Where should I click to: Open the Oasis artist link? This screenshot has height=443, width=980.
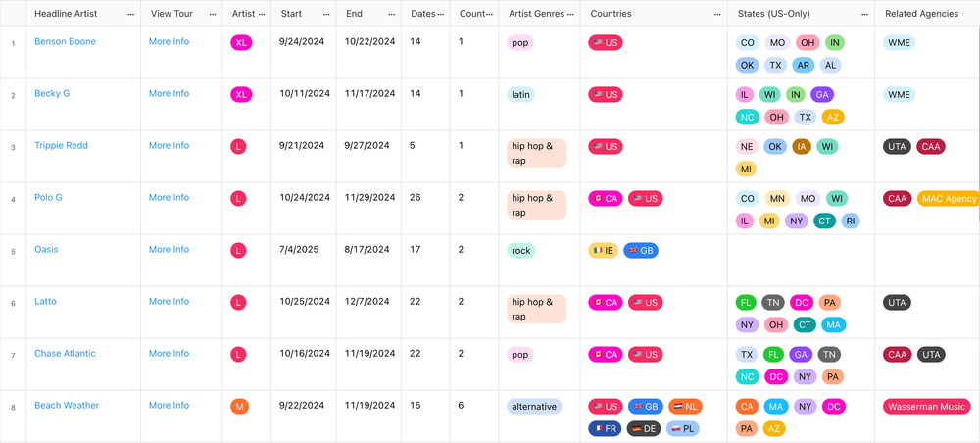click(46, 249)
